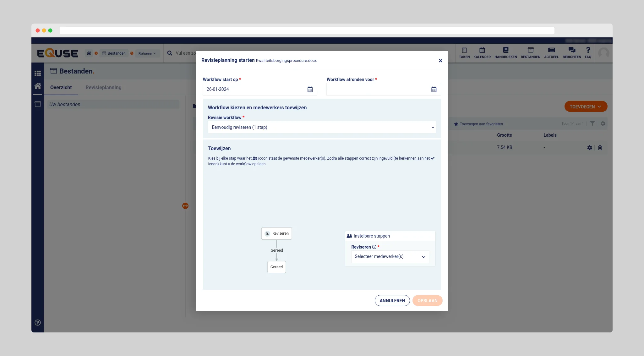Close the Revisieplanning starten dialog

click(x=440, y=61)
